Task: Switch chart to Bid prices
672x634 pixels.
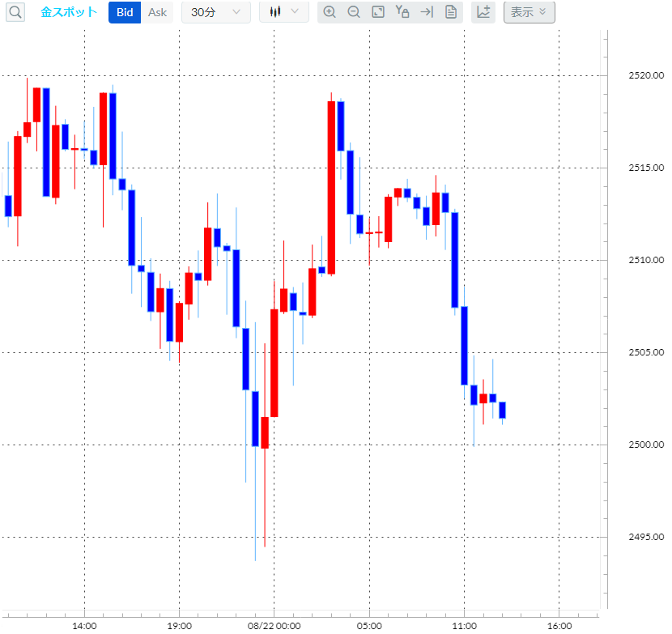Action: (x=125, y=12)
